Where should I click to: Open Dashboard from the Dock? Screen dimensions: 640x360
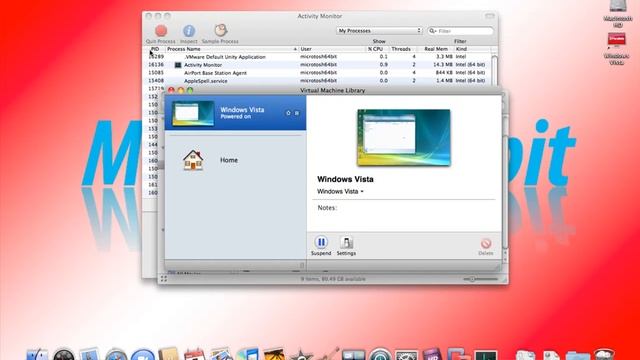[64, 354]
